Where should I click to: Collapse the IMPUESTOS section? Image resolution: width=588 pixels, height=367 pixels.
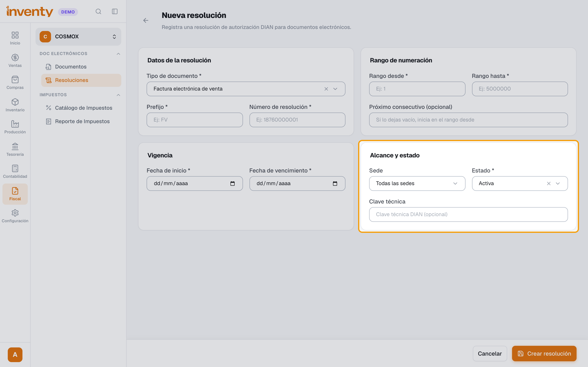[x=118, y=95]
